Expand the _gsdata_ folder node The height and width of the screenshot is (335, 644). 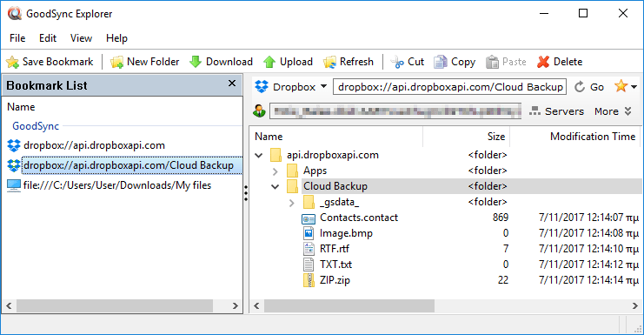292,202
